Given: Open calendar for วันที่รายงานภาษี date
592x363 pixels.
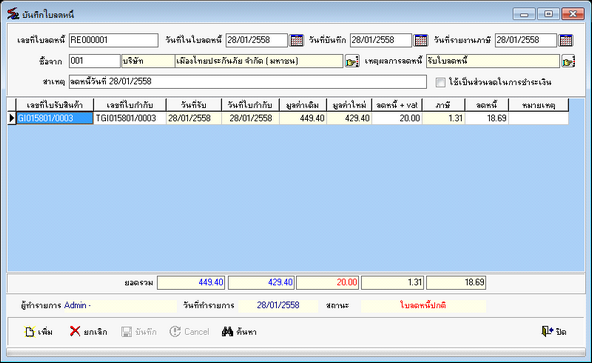Looking at the screenshot, I should (566, 40).
